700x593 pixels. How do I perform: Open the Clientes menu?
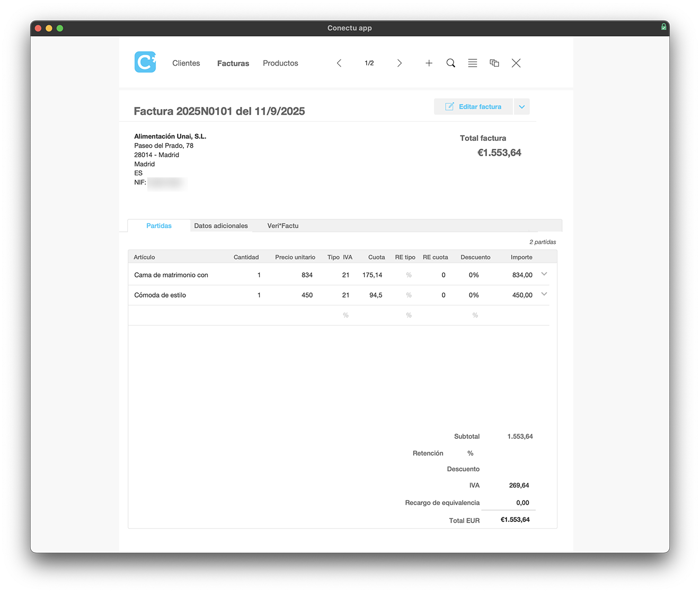[186, 63]
